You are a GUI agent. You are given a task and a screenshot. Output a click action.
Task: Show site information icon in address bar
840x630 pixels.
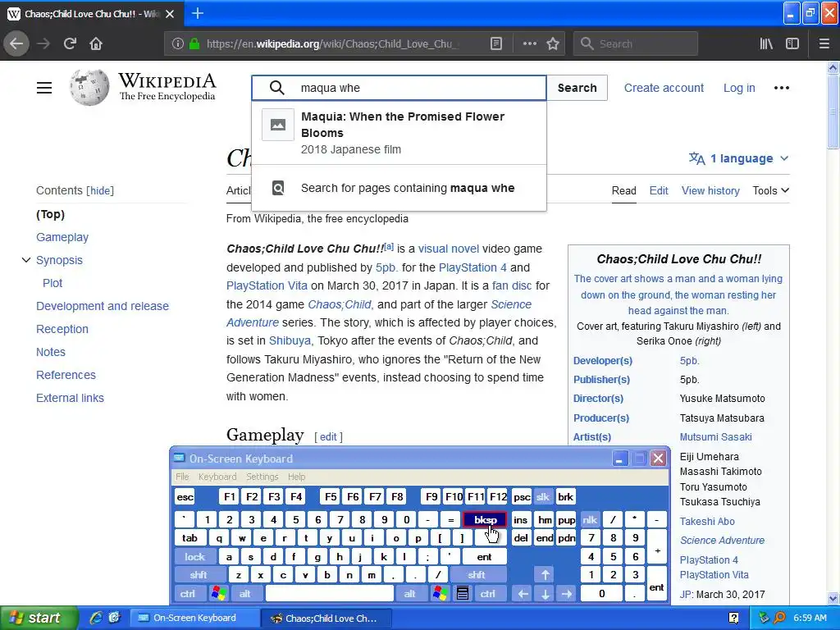pos(178,44)
